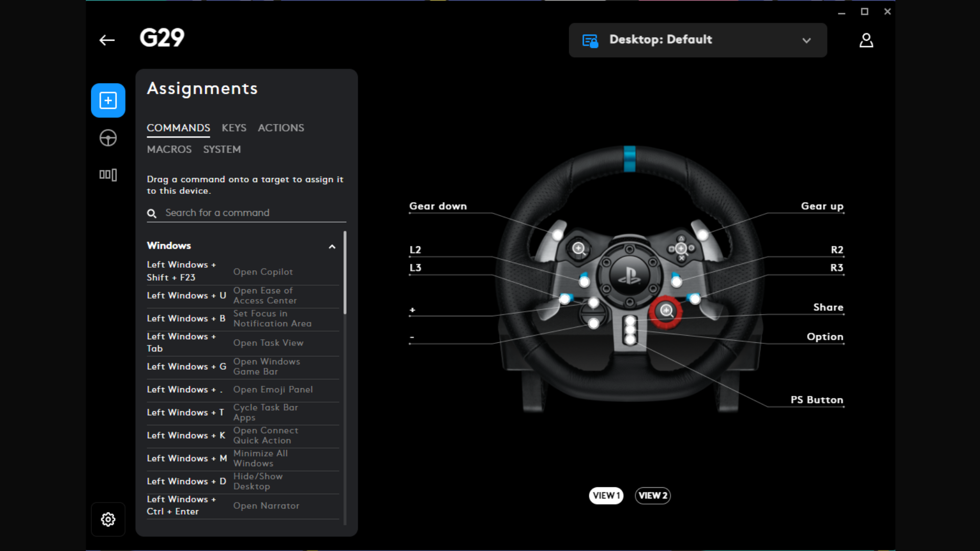Click the Left Windows + T shortcut
Screen dimensions: 980x551
click(186, 412)
